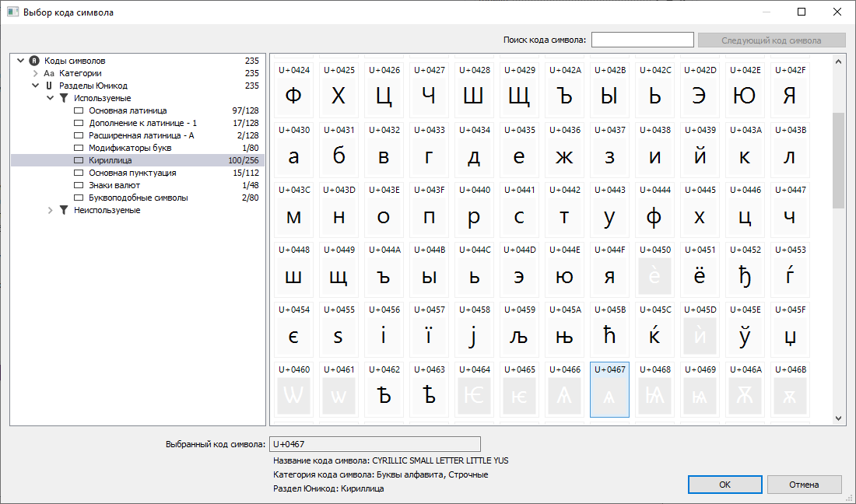This screenshot has width=856, height=504.
Task: Close the Выбор кода символа dialog
Action: tap(837, 12)
